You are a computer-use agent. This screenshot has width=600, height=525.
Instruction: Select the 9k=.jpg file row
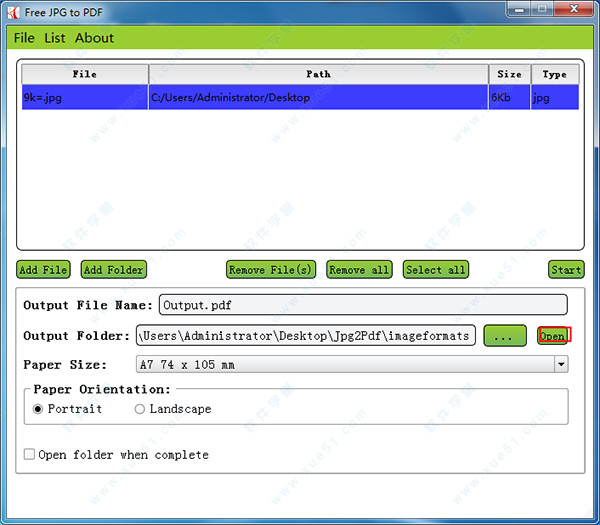tap(300, 97)
